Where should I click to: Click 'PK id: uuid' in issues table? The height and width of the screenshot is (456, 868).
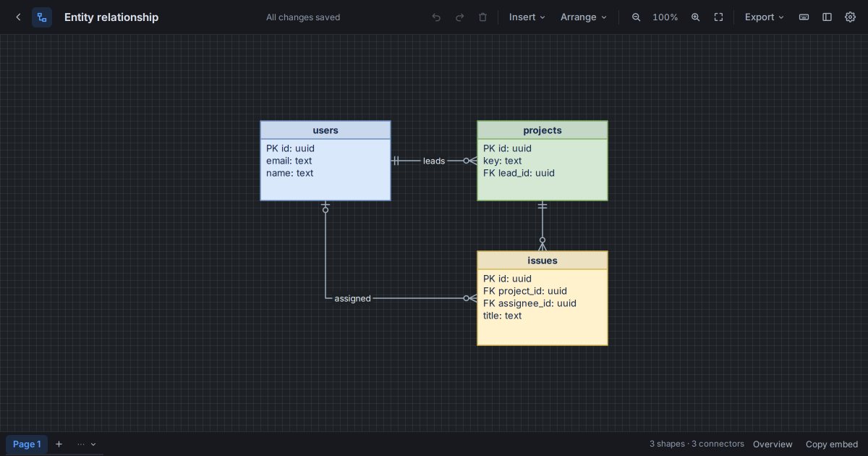click(x=507, y=279)
